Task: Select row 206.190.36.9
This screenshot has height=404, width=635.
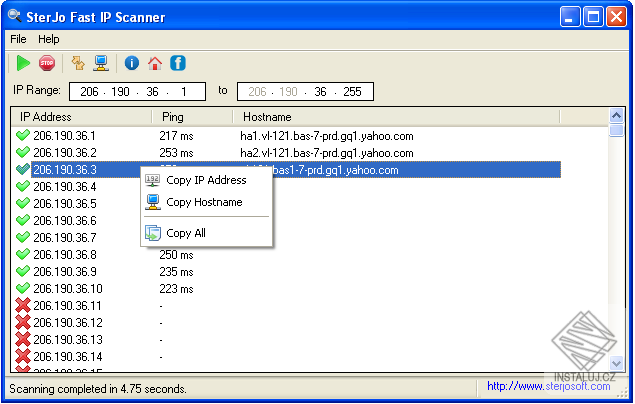Action: 287,272
